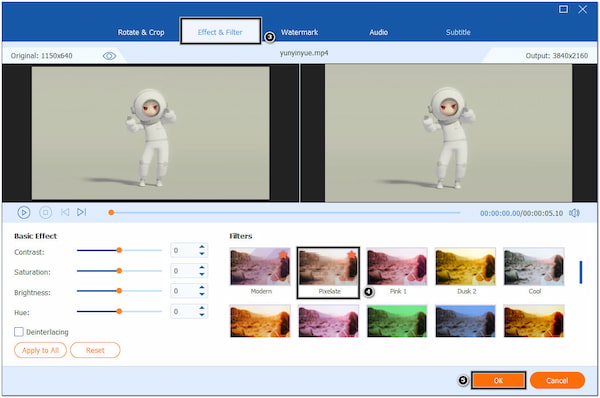The height and width of the screenshot is (398, 600).
Task: Click the Reset button
Action: click(95, 350)
